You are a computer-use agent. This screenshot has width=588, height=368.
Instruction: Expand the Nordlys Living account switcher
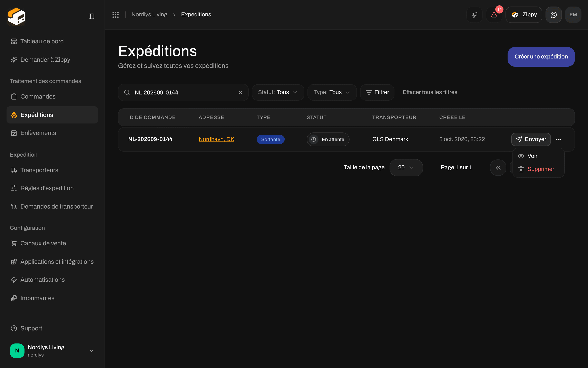pyautogui.click(x=52, y=351)
